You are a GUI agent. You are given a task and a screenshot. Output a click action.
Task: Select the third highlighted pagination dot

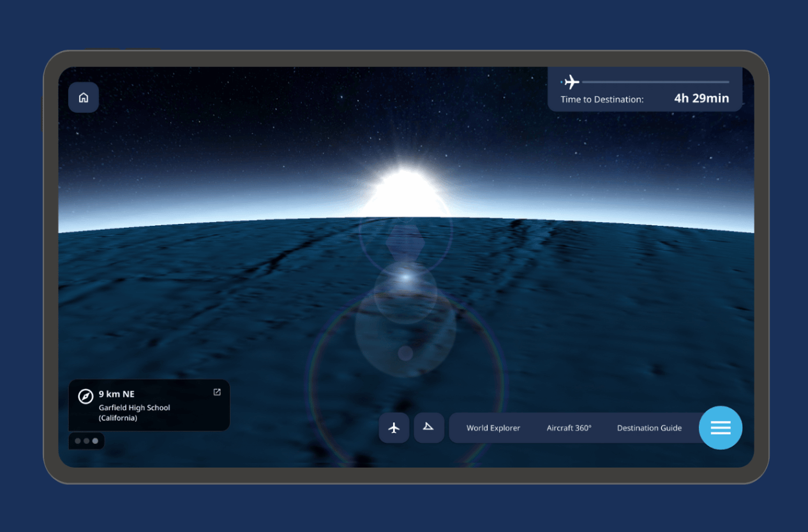pyautogui.click(x=95, y=441)
